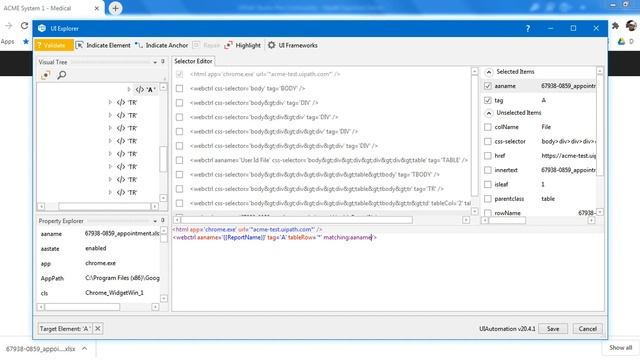Open the Chrome extensions puzzle icon
Screen dimensions: 640x360
(x=615, y=26)
